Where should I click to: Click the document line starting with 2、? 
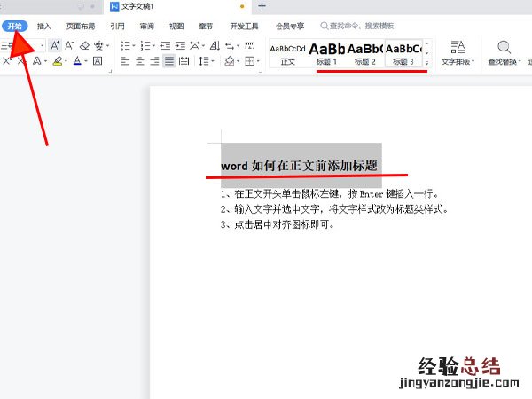[x=334, y=209]
